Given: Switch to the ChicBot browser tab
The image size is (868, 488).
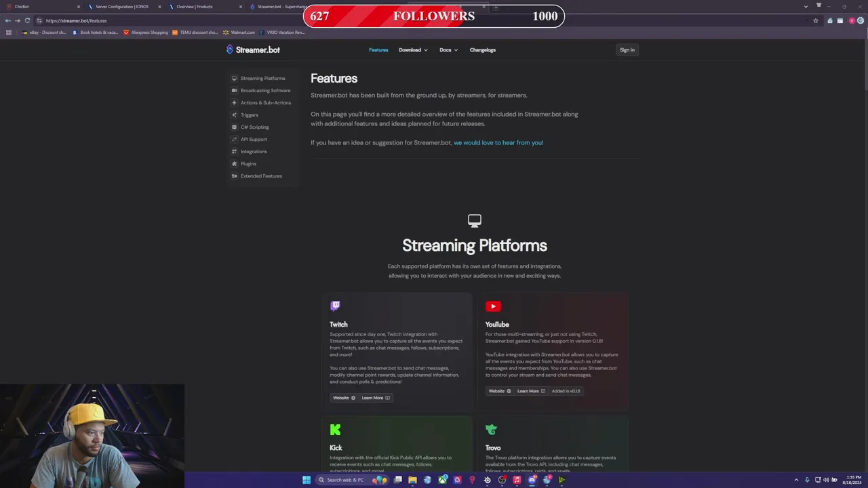Looking at the screenshot, I should click(x=41, y=7).
